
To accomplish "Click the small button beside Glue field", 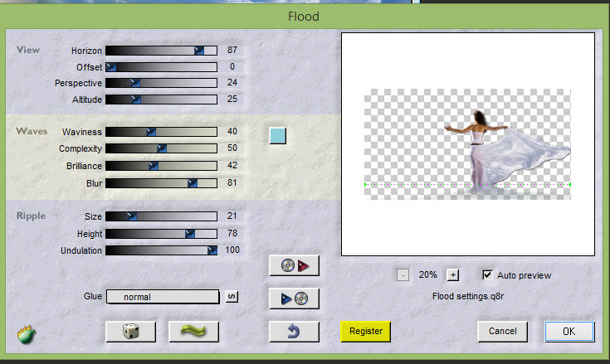I will click(232, 296).
